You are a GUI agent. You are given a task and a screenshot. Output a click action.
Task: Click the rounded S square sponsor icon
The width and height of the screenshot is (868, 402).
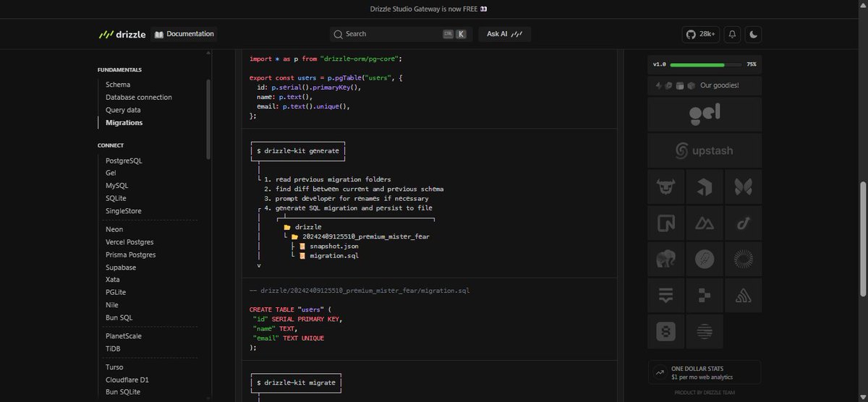[x=666, y=332]
